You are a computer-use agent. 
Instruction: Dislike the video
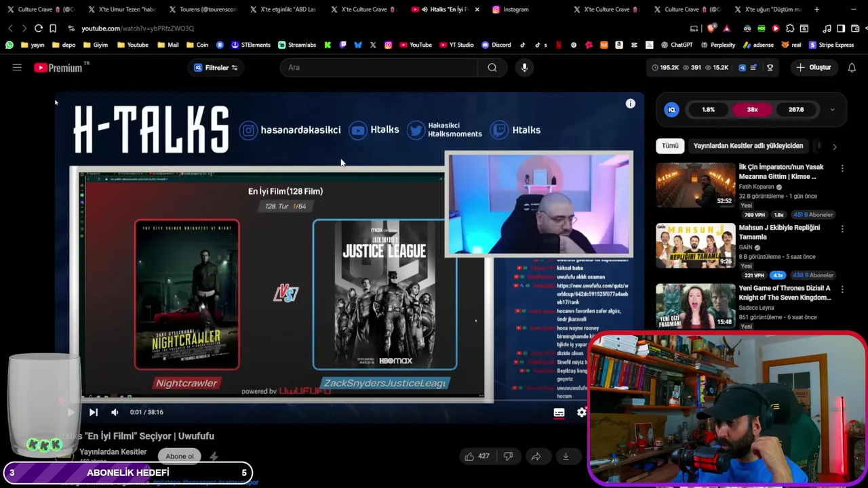pyautogui.click(x=508, y=456)
